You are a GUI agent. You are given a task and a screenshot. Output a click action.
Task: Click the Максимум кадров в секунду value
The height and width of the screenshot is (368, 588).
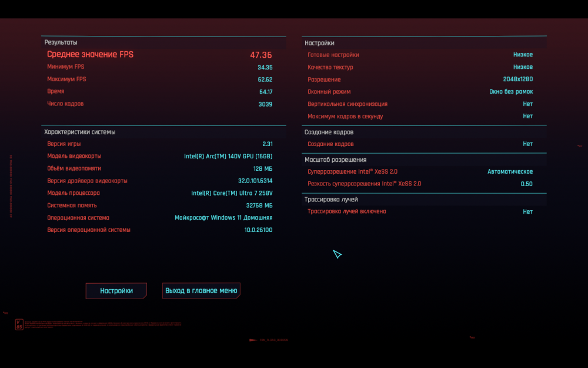click(527, 116)
